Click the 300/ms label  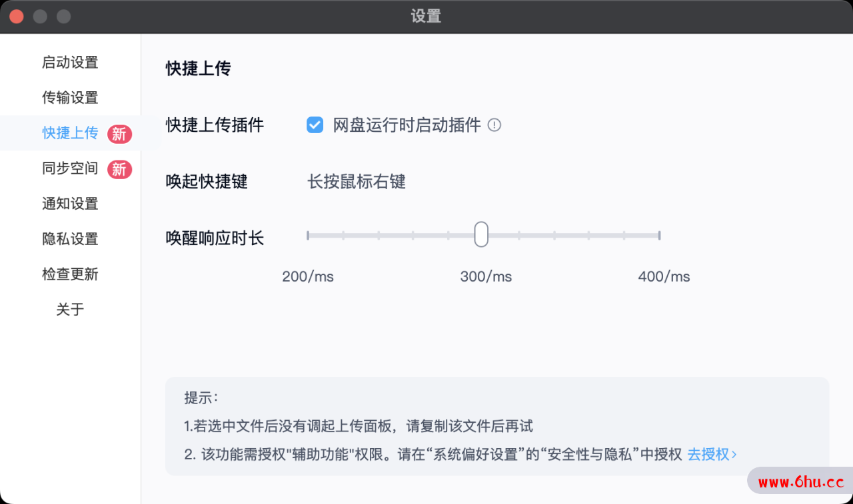pyautogui.click(x=486, y=276)
